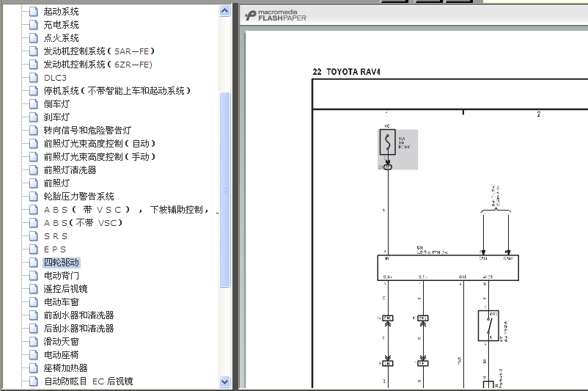The image size is (588, 391).
Task: Open the 前照灯清洗器 entry
Action: (70, 170)
